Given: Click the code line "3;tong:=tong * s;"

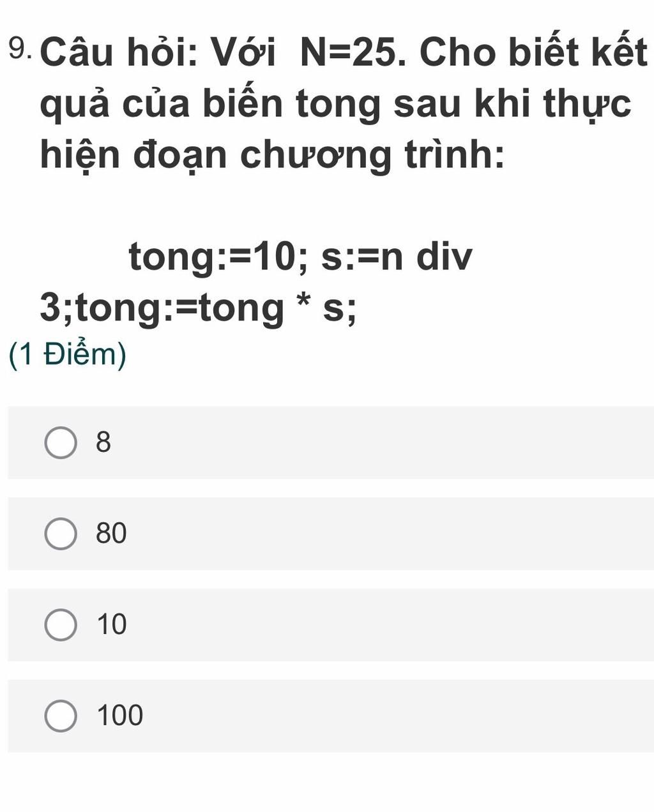Looking at the screenshot, I should [198, 309].
